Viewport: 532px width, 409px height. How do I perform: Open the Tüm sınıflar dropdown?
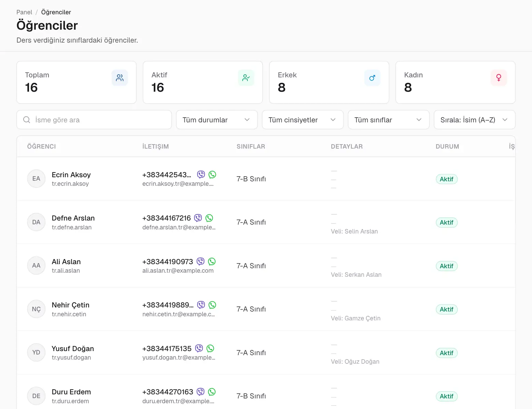tap(389, 120)
